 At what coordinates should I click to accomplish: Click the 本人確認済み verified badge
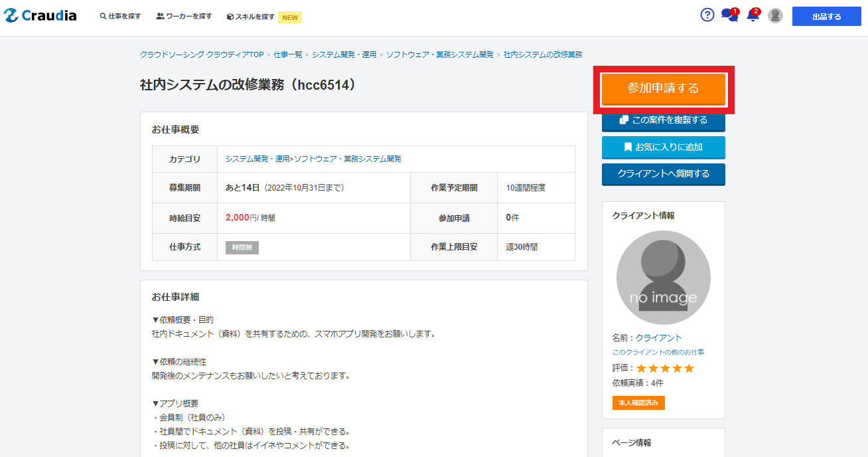click(x=638, y=403)
